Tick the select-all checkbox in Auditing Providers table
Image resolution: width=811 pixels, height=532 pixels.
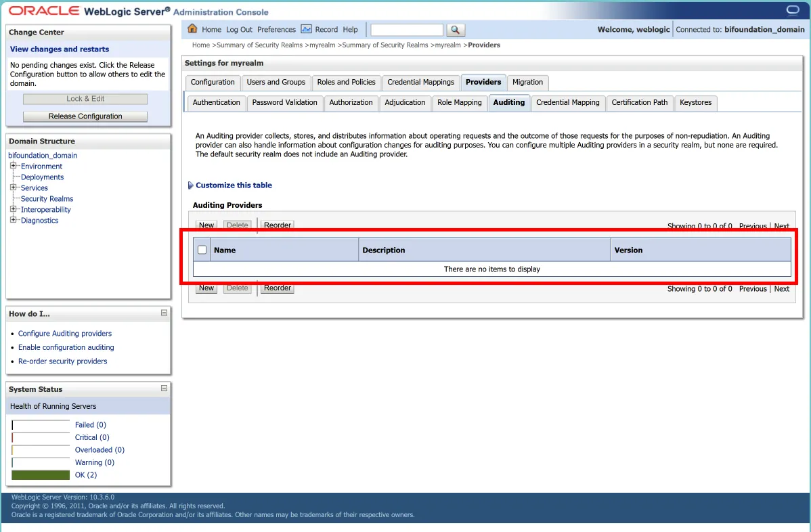click(x=202, y=250)
